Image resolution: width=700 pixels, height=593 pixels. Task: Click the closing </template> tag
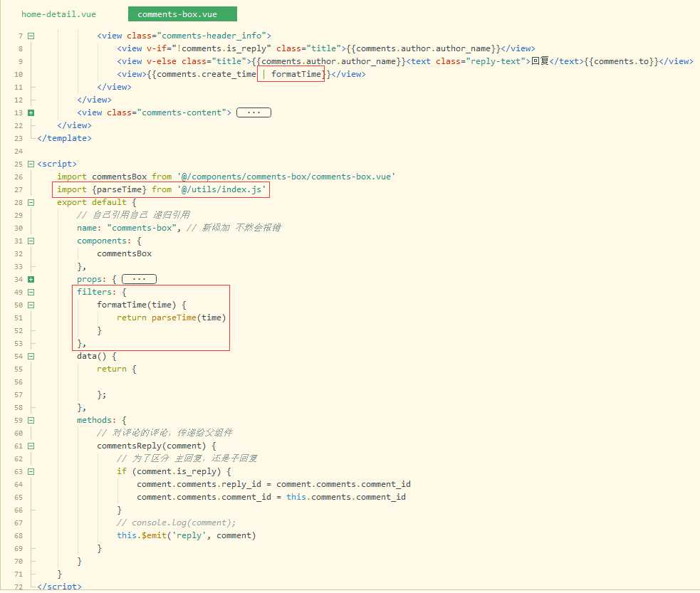coord(64,138)
